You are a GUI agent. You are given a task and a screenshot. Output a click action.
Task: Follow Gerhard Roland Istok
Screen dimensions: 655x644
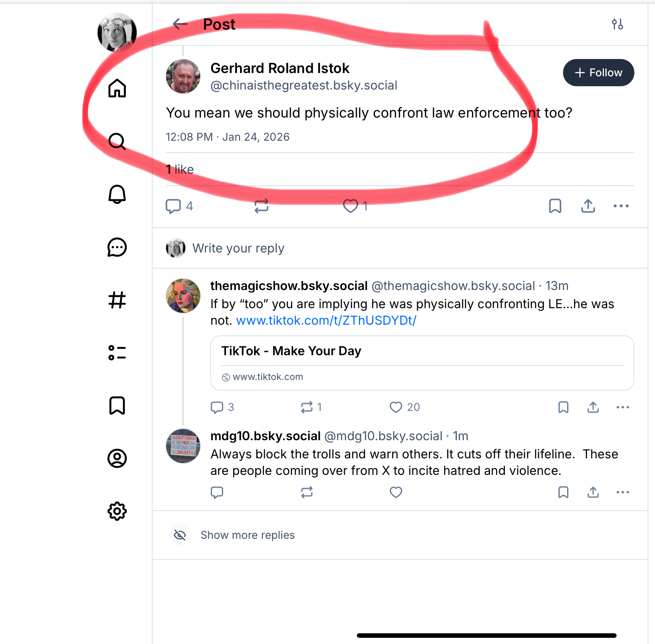(598, 73)
